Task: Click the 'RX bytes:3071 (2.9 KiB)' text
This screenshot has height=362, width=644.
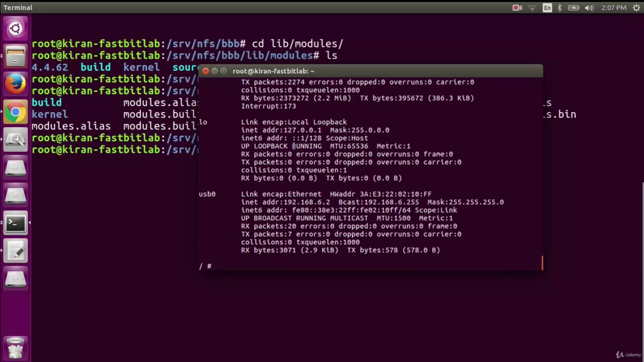Action: pos(290,250)
